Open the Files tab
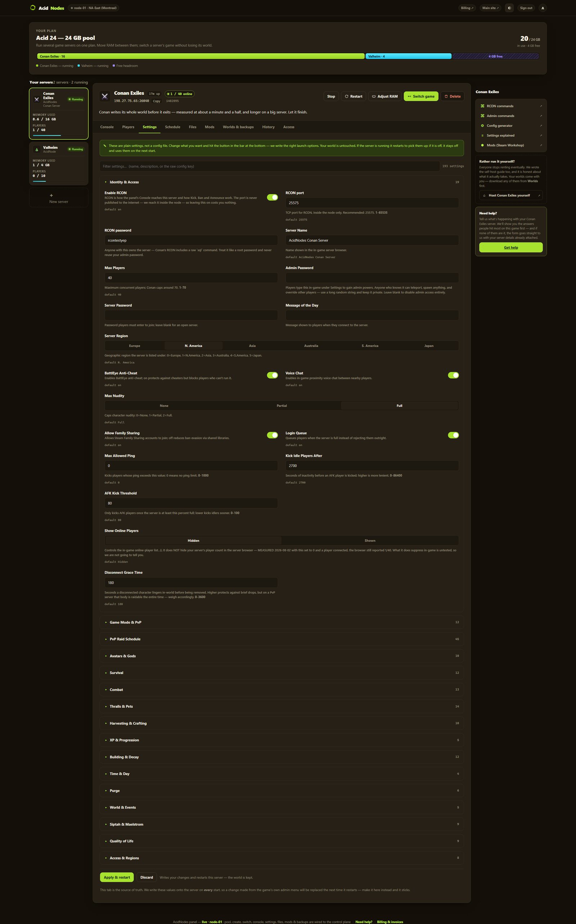Screen dimensions: 576x924 coord(192,127)
